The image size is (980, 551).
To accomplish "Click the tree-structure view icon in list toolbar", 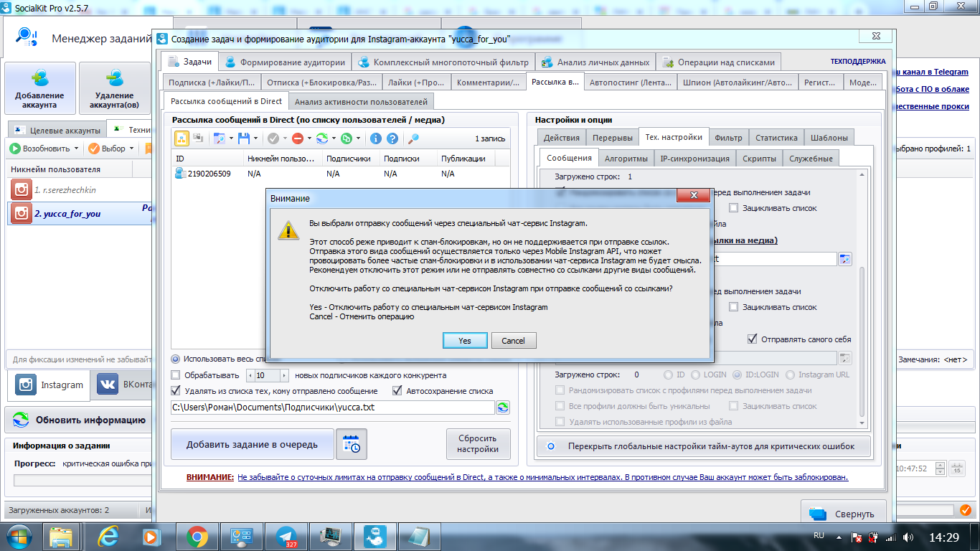I will 182,138.
